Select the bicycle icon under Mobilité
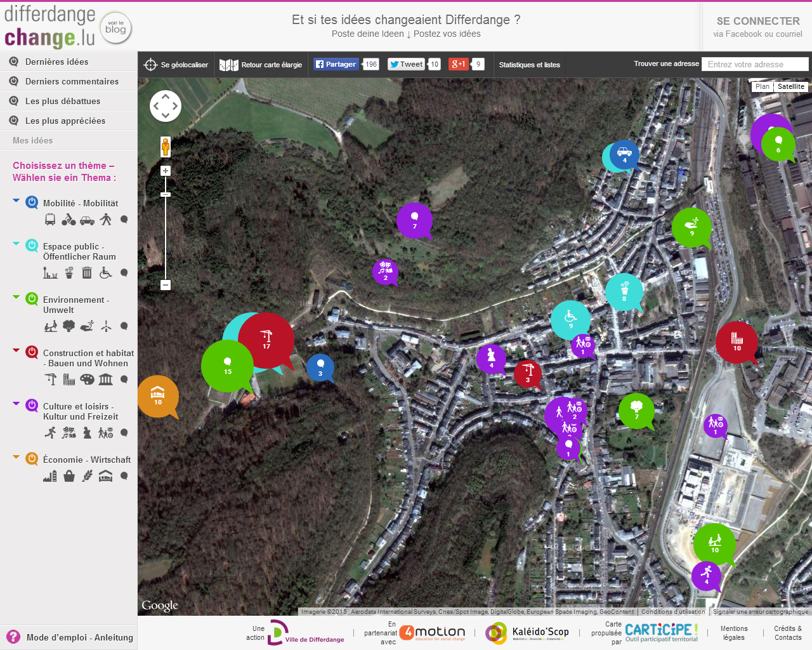The image size is (812, 650). (69, 220)
